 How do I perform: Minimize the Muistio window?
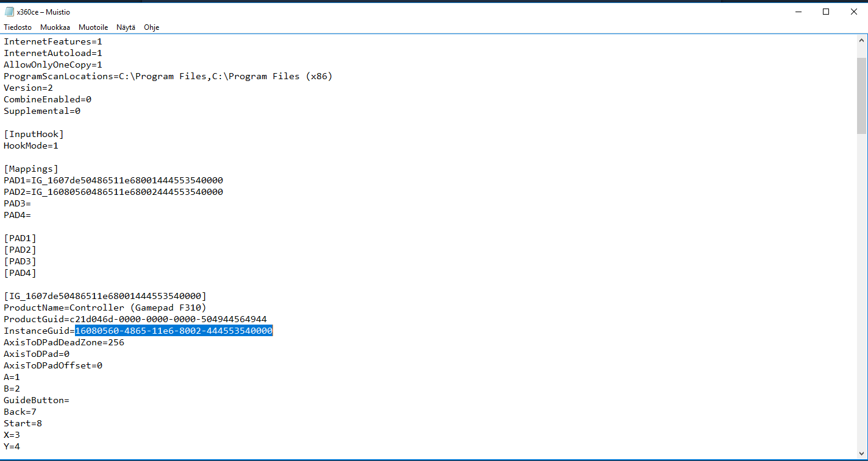798,12
